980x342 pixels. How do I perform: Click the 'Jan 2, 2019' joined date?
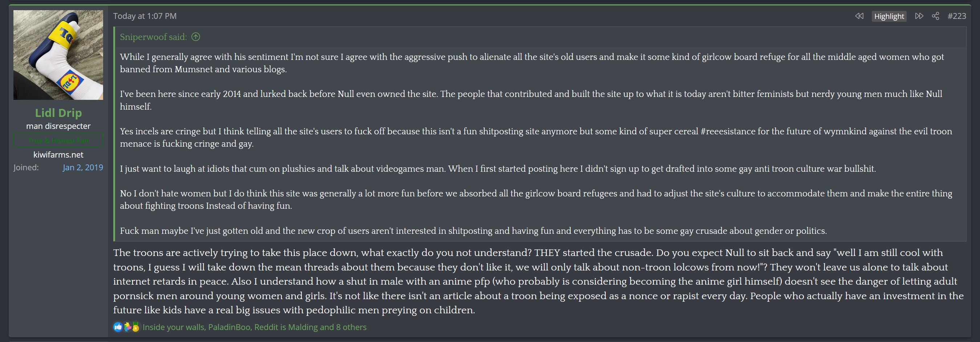coord(83,167)
